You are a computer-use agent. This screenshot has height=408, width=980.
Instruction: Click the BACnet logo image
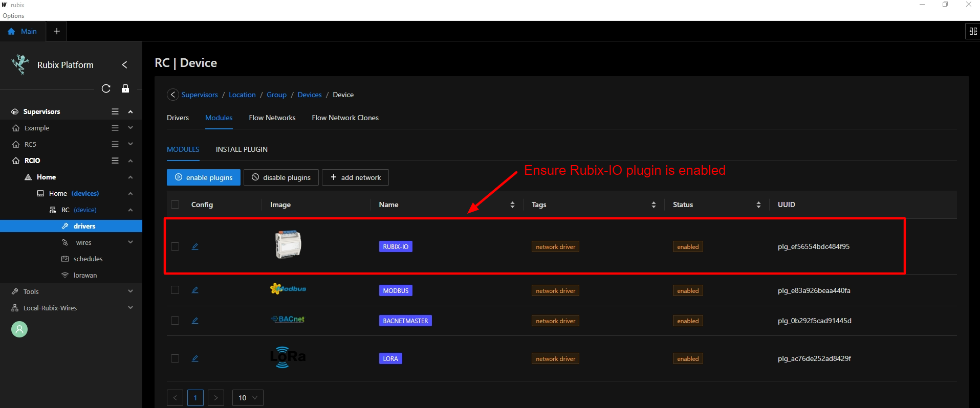coord(288,319)
